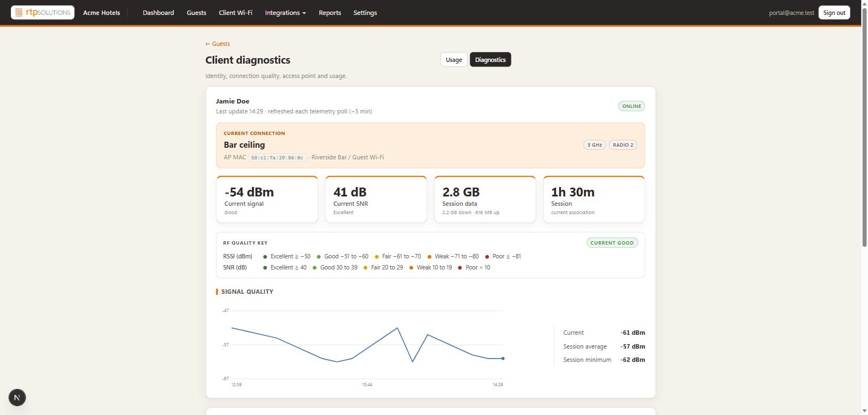Click the Acme Hotels property name
Viewport: 868px width, 415px height.
pyautogui.click(x=101, y=12)
